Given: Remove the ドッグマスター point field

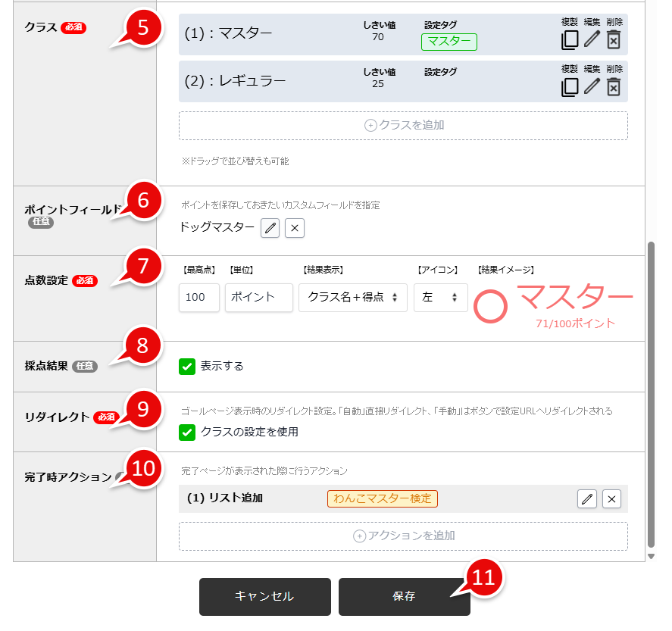Looking at the screenshot, I should pos(294,227).
